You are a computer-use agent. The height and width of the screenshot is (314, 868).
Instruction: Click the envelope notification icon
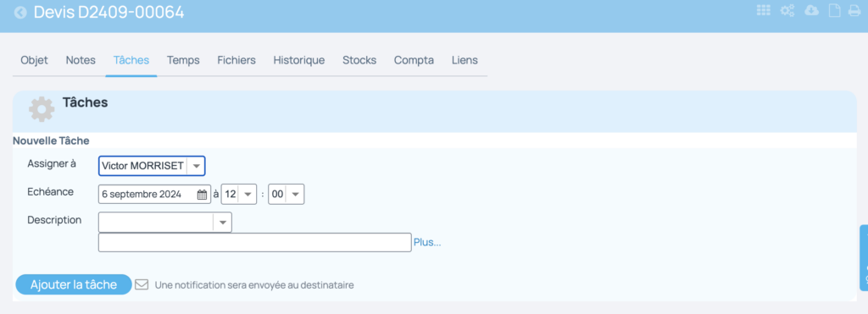point(142,284)
